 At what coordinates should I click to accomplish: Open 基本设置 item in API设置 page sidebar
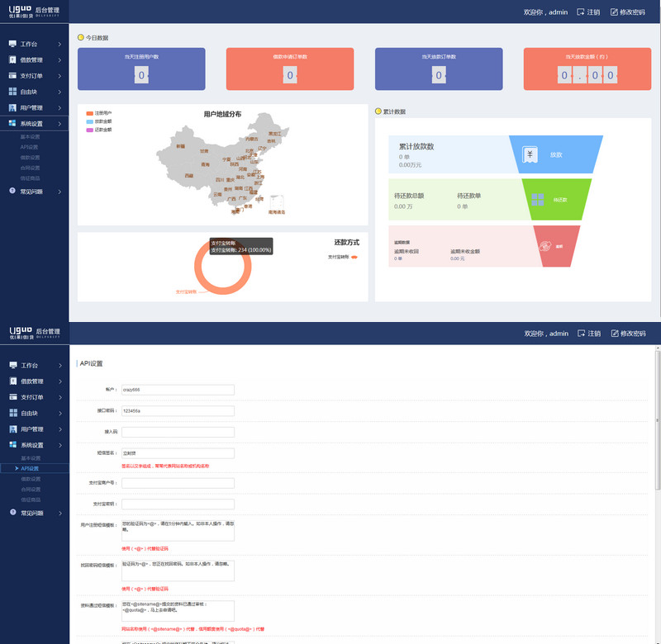coord(31,458)
